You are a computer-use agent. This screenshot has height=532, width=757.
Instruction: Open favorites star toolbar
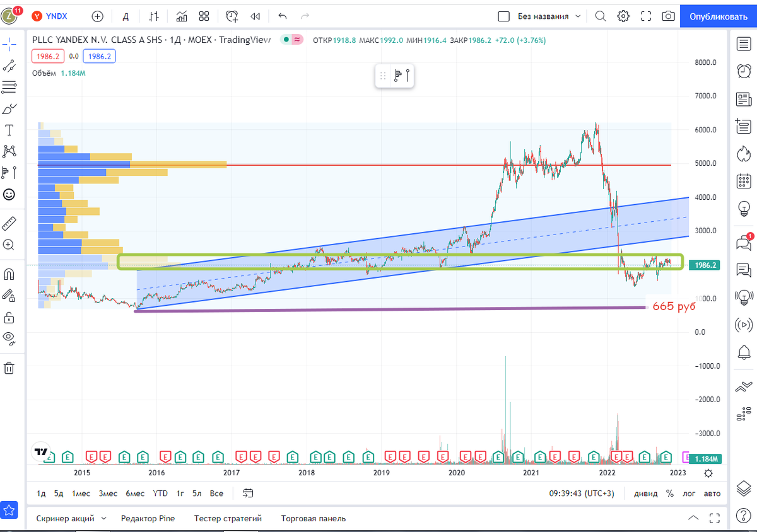coord(9,510)
